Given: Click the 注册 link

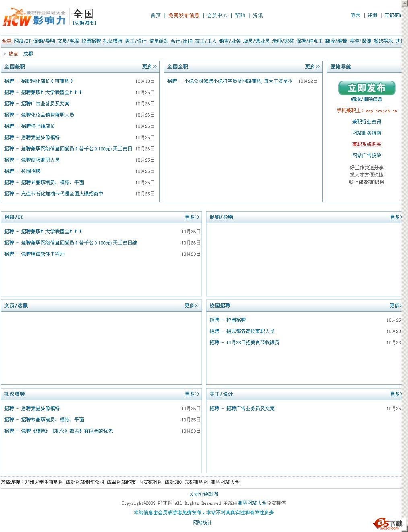Looking at the screenshot, I should pos(372,15).
